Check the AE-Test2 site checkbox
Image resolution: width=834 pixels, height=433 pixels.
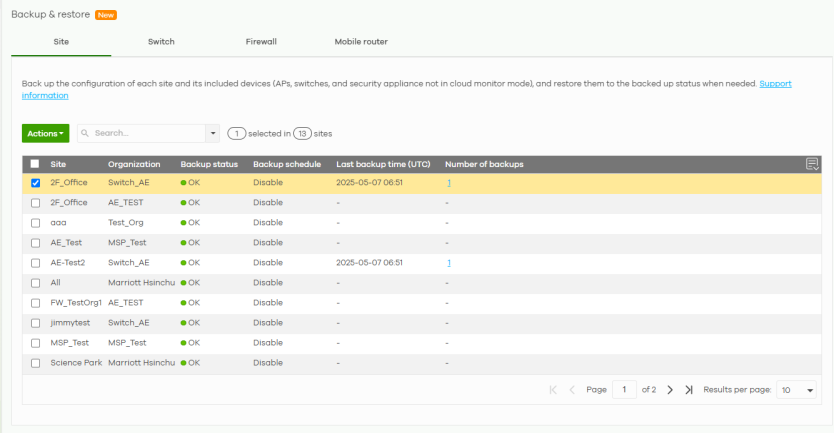(35, 263)
